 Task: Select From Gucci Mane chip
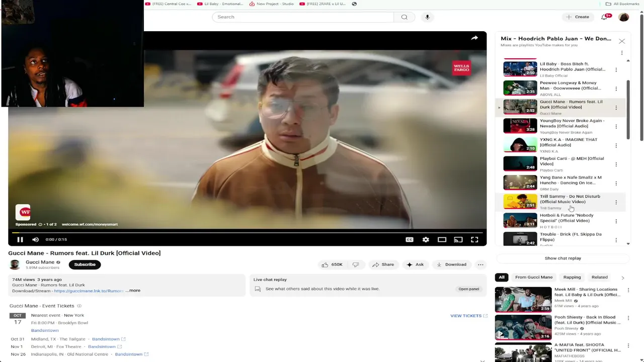(534, 277)
